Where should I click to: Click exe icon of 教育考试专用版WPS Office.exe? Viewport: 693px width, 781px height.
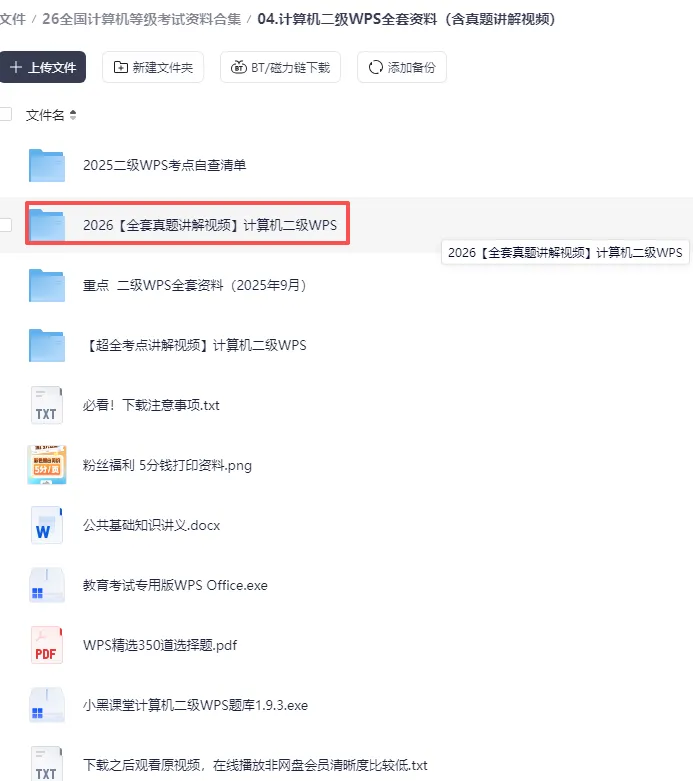tap(47, 585)
